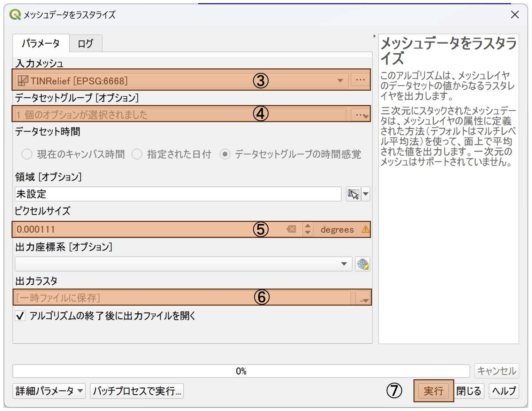Image resolution: width=532 pixels, height=411 pixels.
Task: Click the draw extent on canvas icon
Action: pyautogui.click(x=353, y=194)
